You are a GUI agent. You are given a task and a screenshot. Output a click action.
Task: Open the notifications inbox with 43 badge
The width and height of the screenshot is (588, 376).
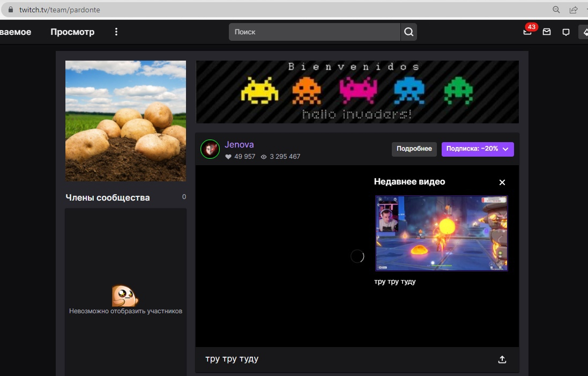pos(528,32)
